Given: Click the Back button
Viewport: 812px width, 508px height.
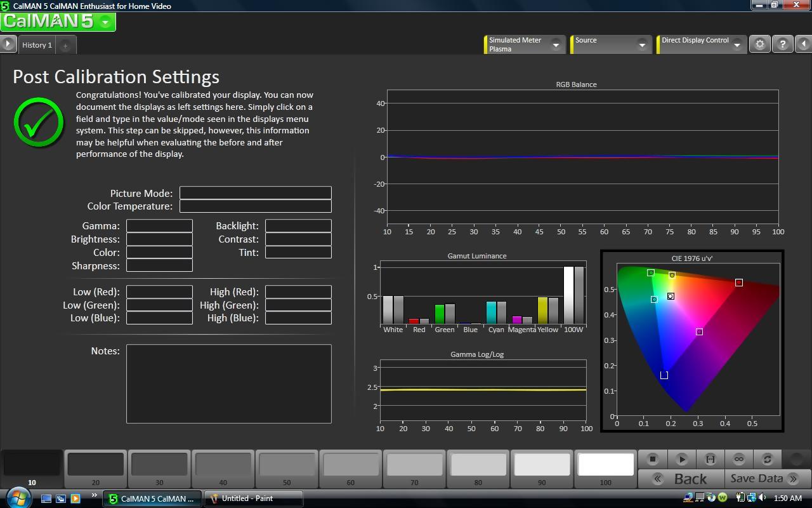Looking at the screenshot, I should point(681,479).
